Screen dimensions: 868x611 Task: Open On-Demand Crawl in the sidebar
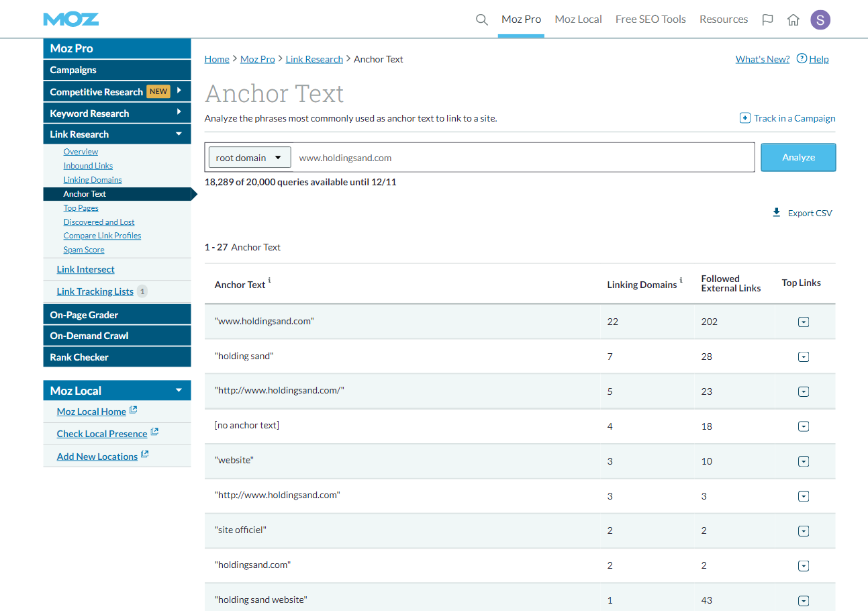[117, 336]
